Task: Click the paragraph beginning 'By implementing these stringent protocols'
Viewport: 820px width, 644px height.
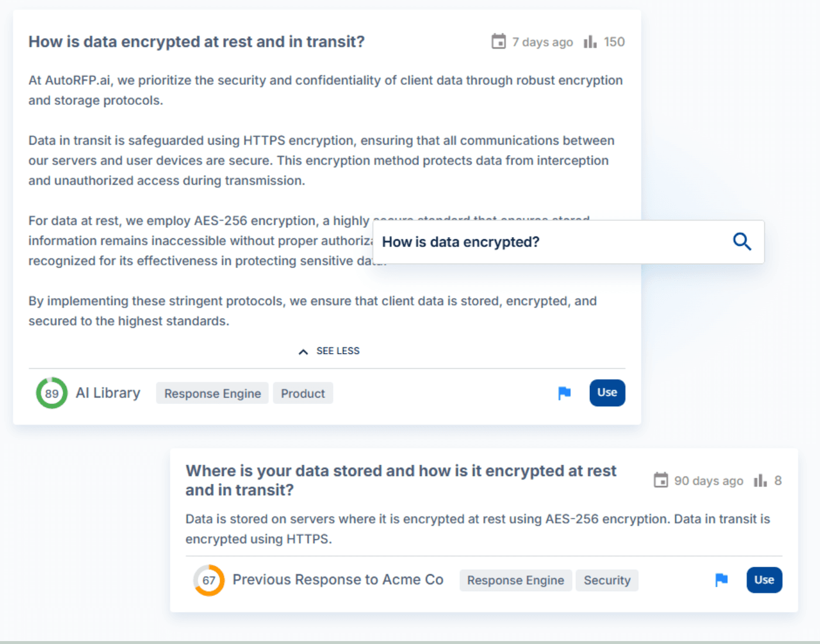Action: point(313,311)
